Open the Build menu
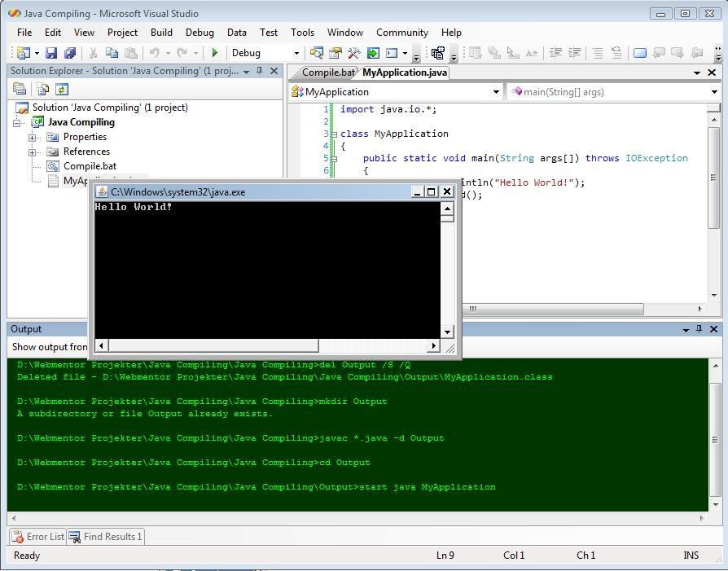728x571 pixels. click(x=160, y=32)
